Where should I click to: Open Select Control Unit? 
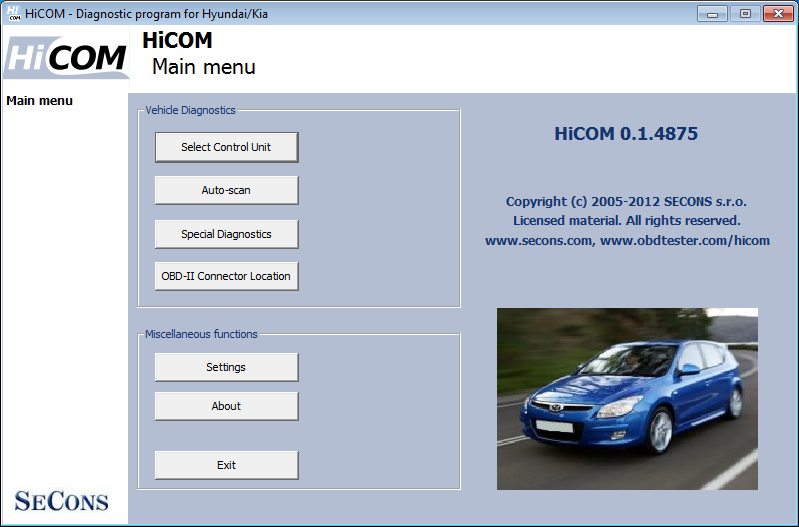(x=226, y=147)
